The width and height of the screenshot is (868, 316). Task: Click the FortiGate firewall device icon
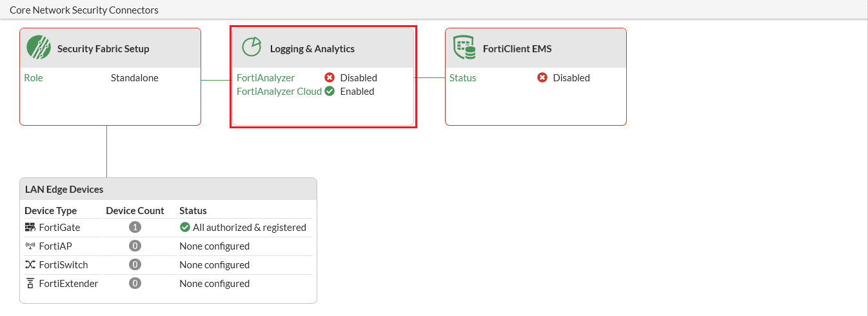pos(30,228)
